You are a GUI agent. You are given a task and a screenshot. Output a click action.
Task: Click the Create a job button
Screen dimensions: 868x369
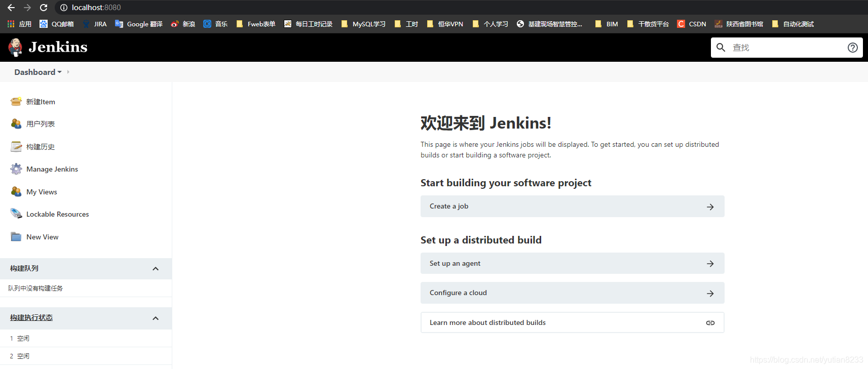[x=572, y=207]
